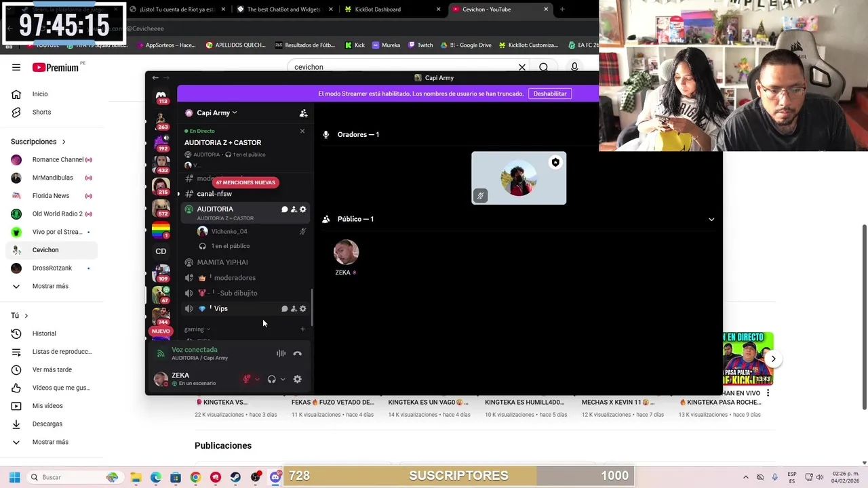Open a new browser tab
Viewport: 868px width, 488px height.
tap(562, 9)
